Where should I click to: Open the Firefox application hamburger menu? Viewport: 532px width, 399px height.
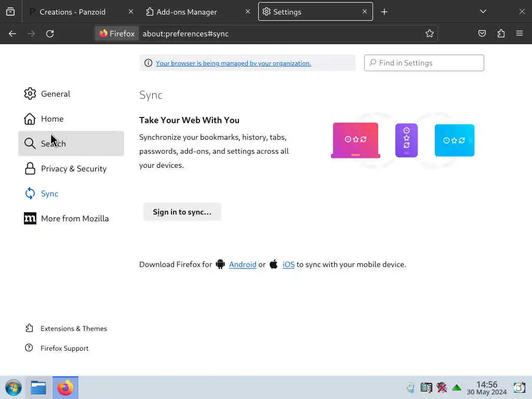(520, 33)
